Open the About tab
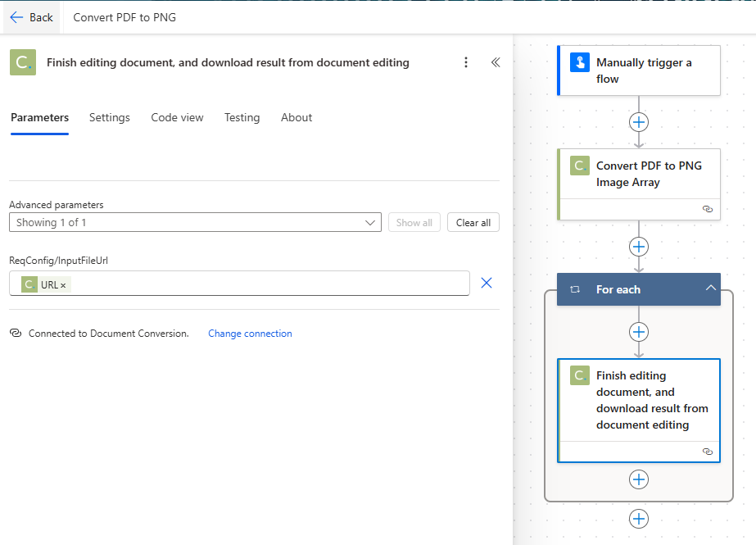The image size is (756, 545). pos(297,117)
